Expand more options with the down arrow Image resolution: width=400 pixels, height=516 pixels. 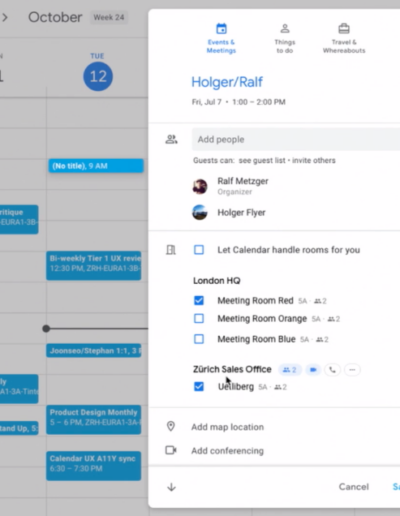(171, 487)
